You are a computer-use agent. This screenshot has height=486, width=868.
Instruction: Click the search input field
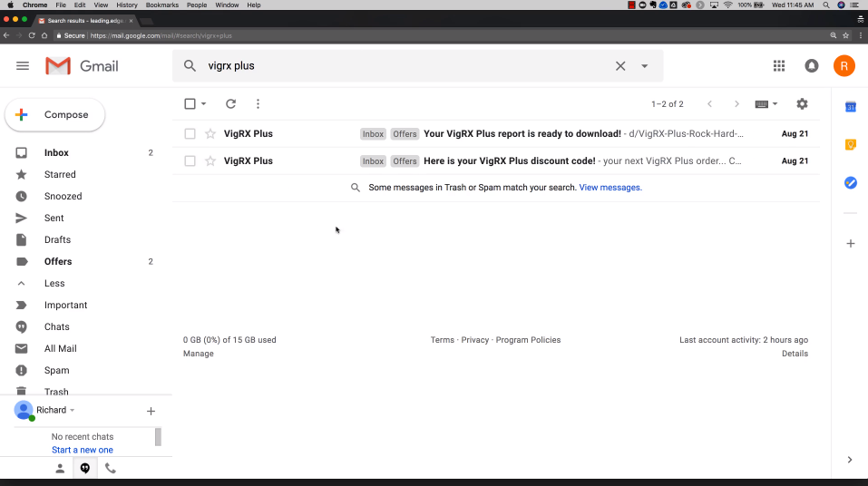click(407, 66)
